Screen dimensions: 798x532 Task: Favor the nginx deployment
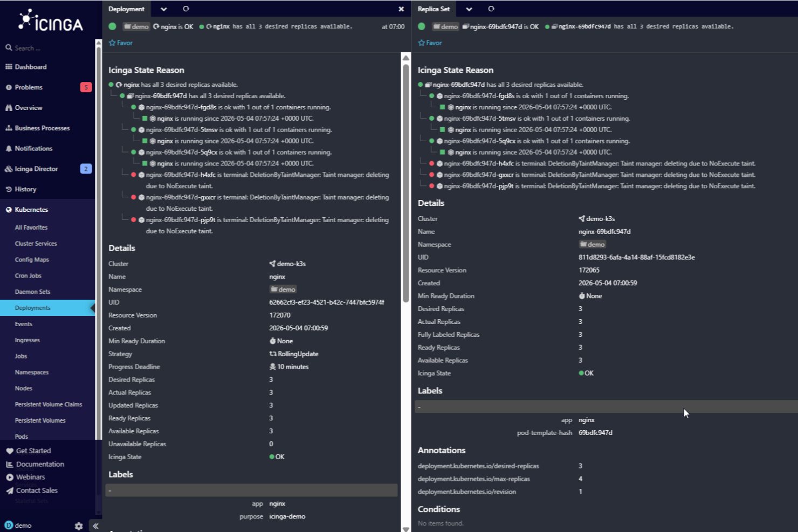[121, 43]
